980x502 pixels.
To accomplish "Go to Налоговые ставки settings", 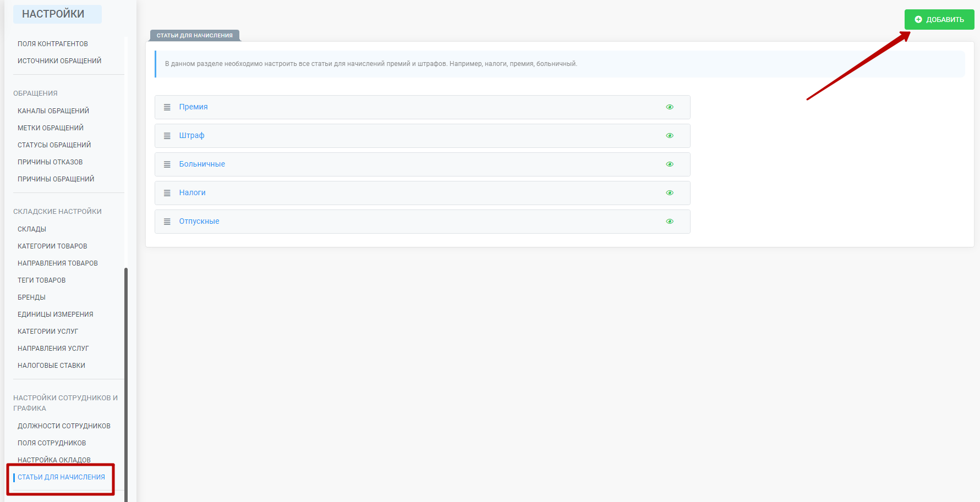I will tap(51, 366).
